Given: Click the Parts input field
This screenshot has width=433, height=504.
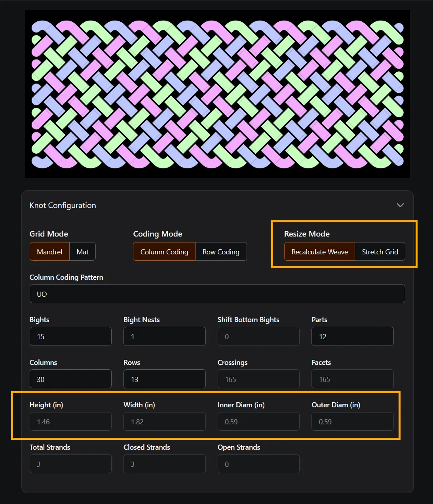Looking at the screenshot, I should point(352,336).
